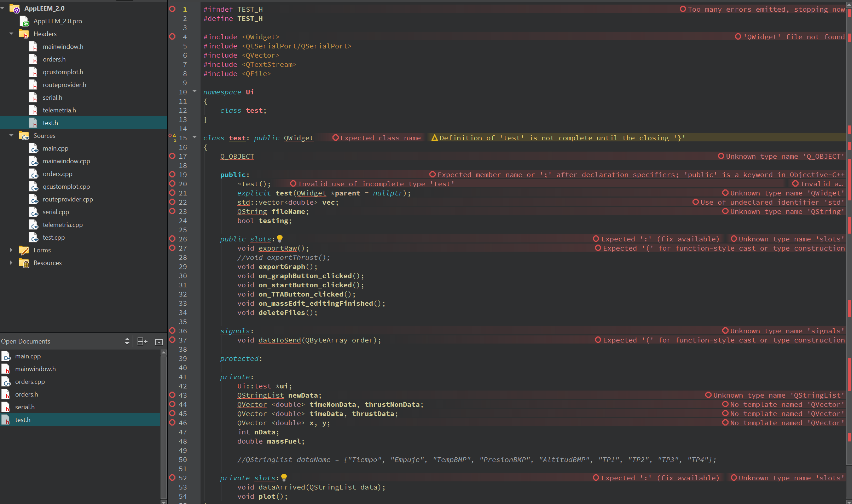Open main.cpp under Sources

point(56,148)
